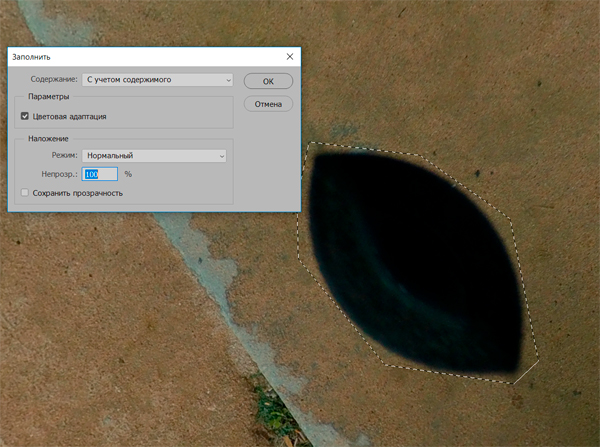Close the Заполнить dialog with X
The width and height of the screenshot is (600, 447).
(290, 58)
